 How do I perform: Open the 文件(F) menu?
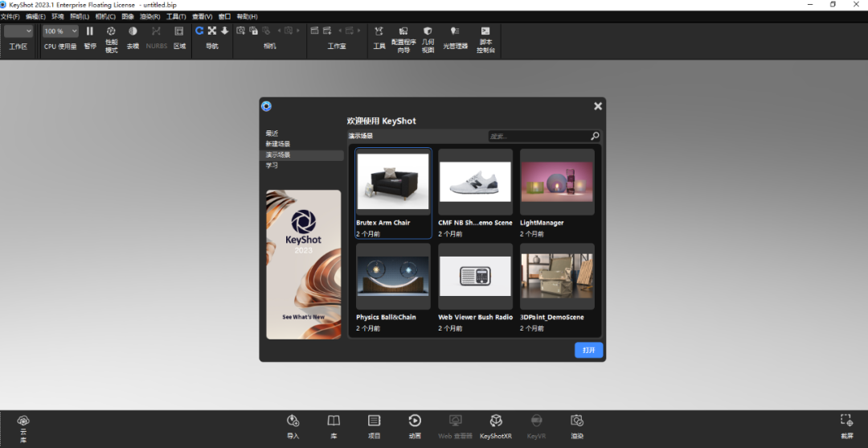click(10, 16)
